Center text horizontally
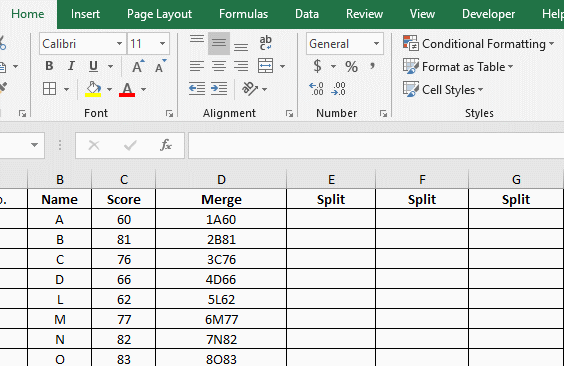Image resolution: width=564 pixels, height=366 pixels. click(x=219, y=66)
